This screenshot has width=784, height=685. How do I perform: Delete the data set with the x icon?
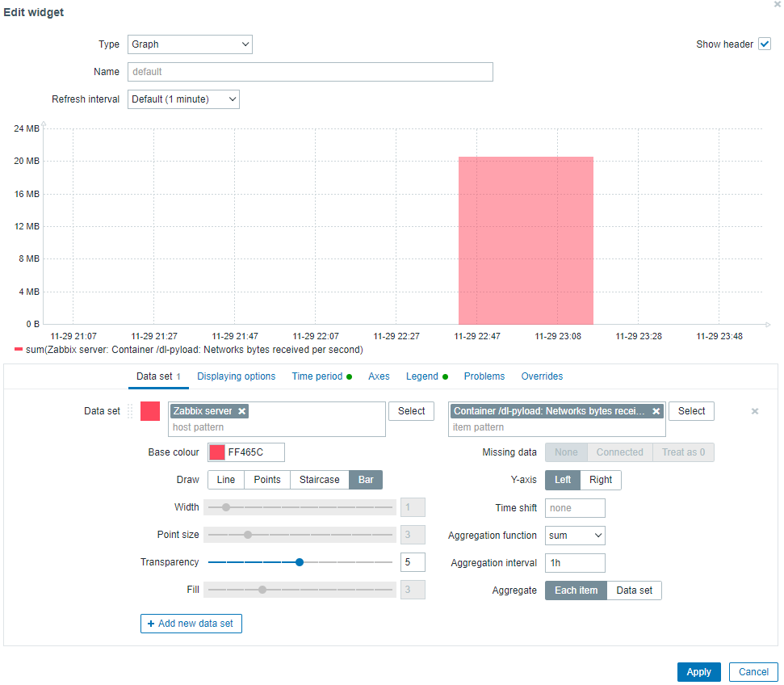[755, 411]
